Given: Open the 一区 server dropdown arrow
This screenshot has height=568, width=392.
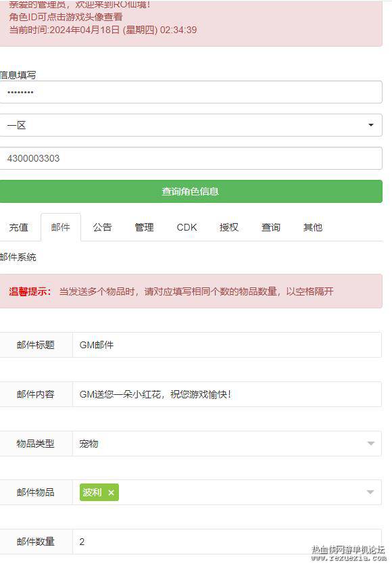Looking at the screenshot, I should click(370, 125).
